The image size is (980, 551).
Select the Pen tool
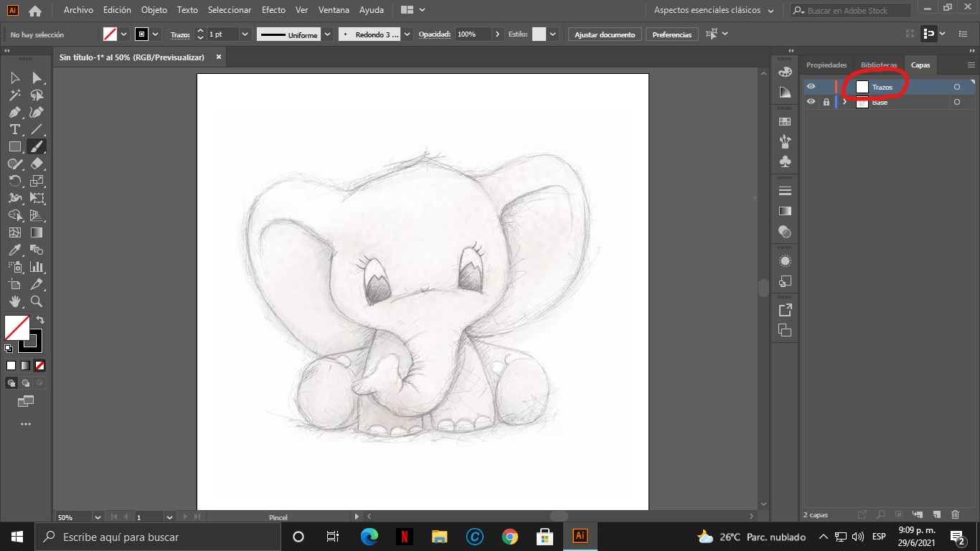click(14, 112)
